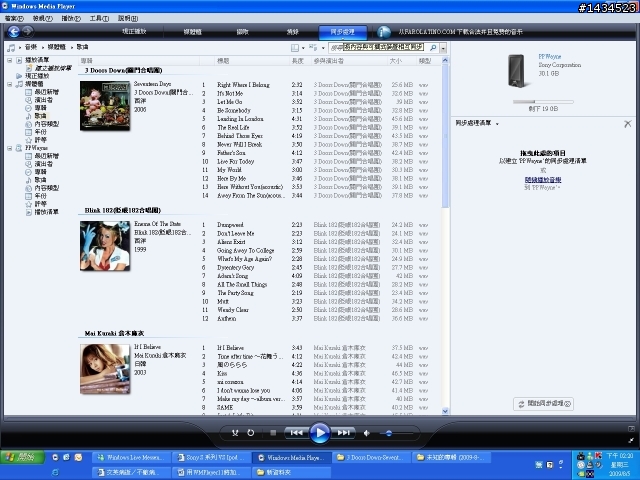Click the music note category icon in breadcrumb
The width and height of the screenshot is (640, 480).
click(11, 47)
